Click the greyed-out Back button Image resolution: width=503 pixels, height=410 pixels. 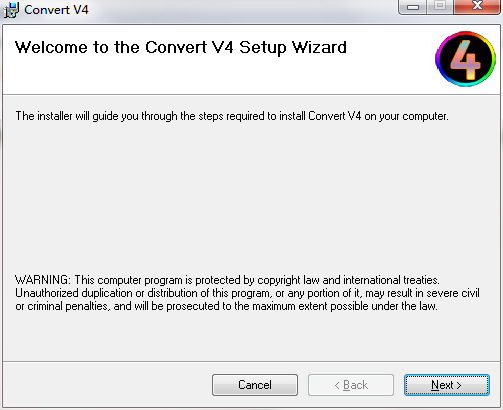pos(351,385)
